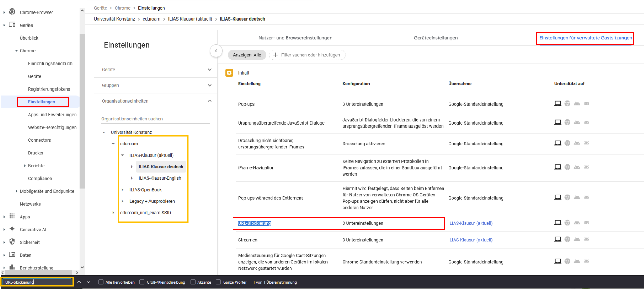Click ILIAS-Klausur (aktuell) link in Streamen row
Image resolution: width=644 pixels, height=289 pixels.
click(x=470, y=240)
